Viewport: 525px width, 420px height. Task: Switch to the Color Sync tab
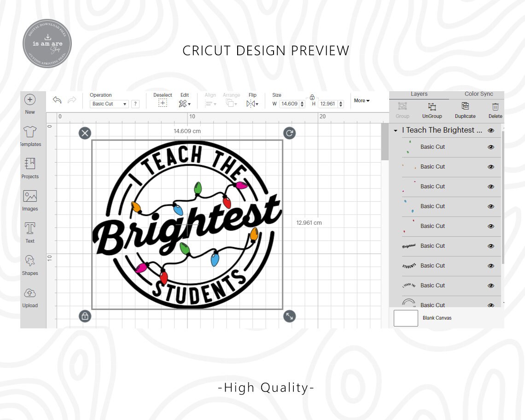tap(478, 93)
